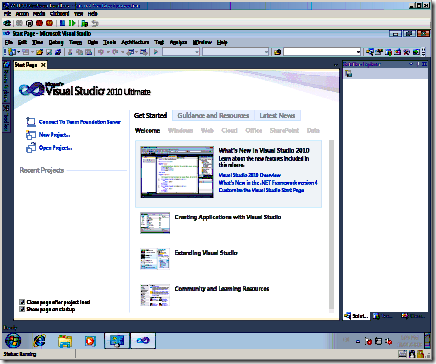Click the Extending Visual Studio item
Screen dimensions: 436x364
(x=206, y=253)
